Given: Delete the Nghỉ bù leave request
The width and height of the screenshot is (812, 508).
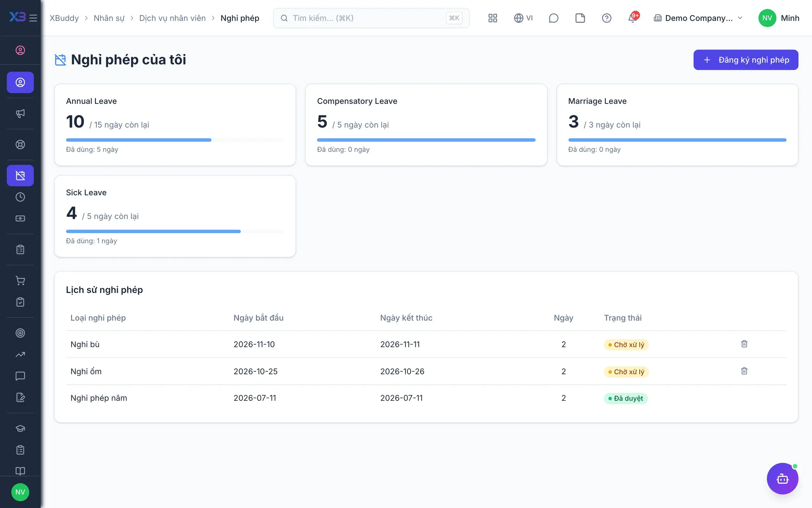Looking at the screenshot, I should 744,344.
